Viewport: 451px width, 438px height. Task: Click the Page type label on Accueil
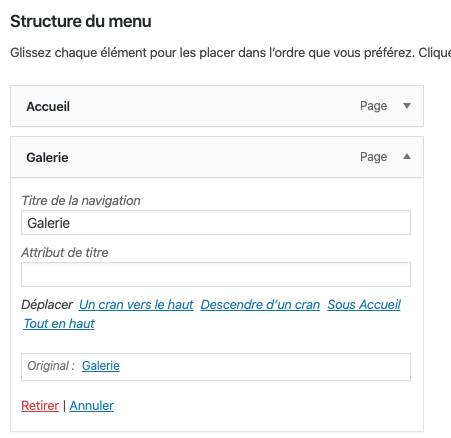point(373,106)
